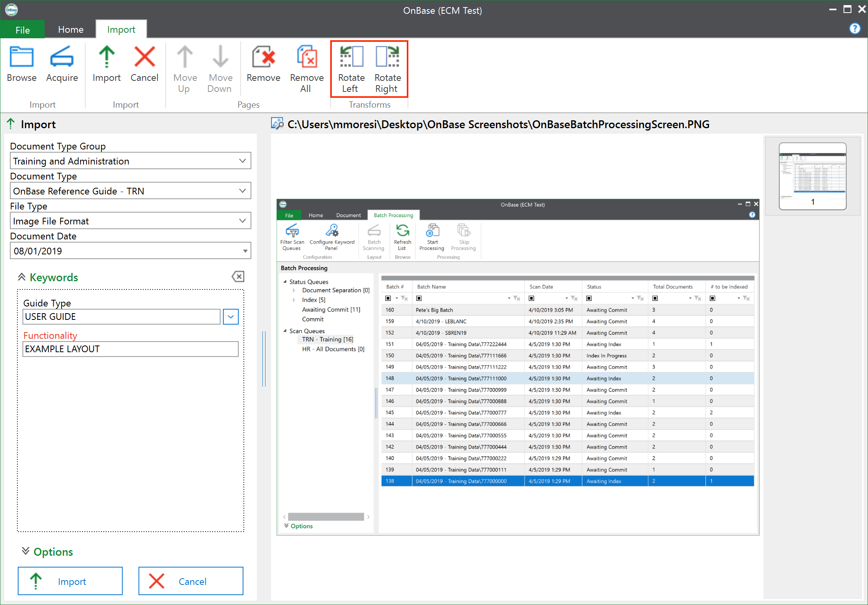The height and width of the screenshot is (605, 868).
Task: Click Options expander in preview image
Action: 298,526
